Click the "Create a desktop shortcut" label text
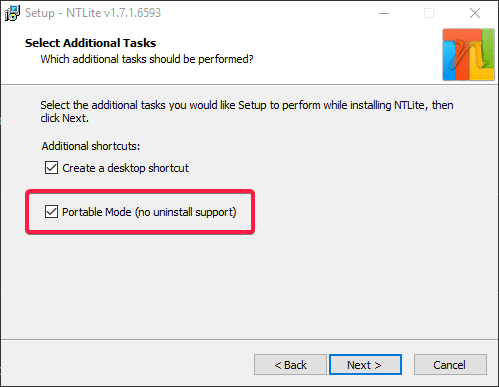Screen dimensions: 499x387 tap(125, 168)
